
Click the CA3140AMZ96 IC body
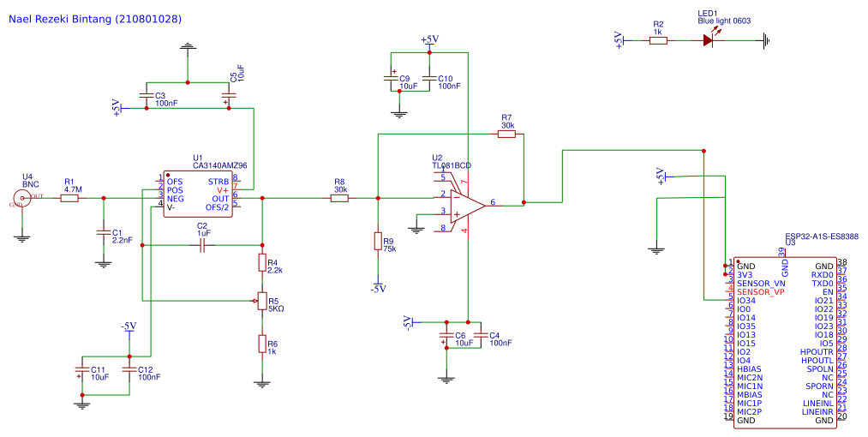pyautogui.click(x=200, y=194)
